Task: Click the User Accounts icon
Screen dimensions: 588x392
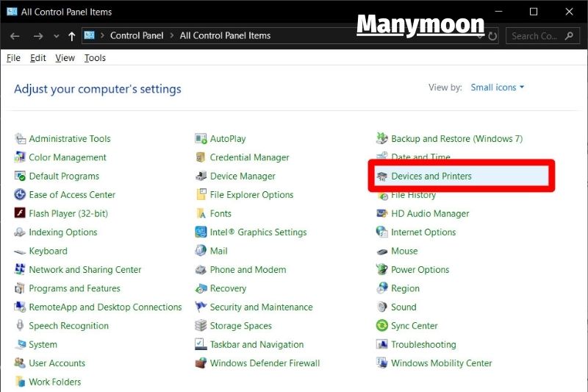Action: tap(20, 363)
